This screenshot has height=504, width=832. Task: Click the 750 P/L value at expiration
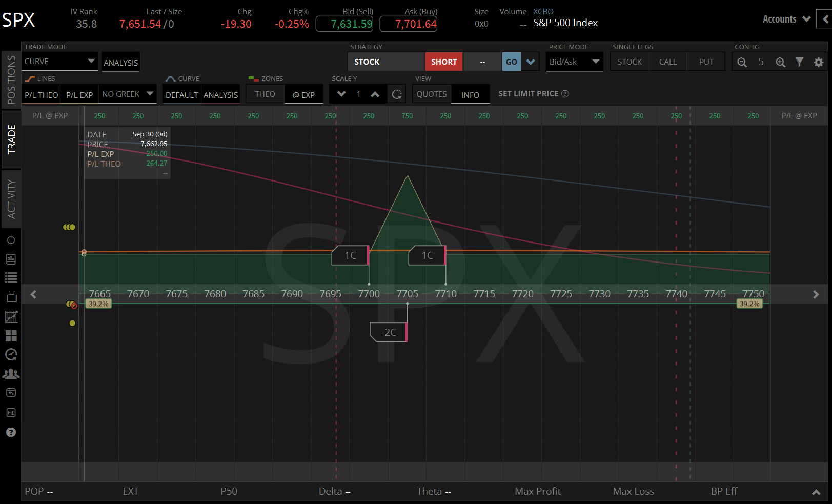pyautogui.click(x=407, y=116)
